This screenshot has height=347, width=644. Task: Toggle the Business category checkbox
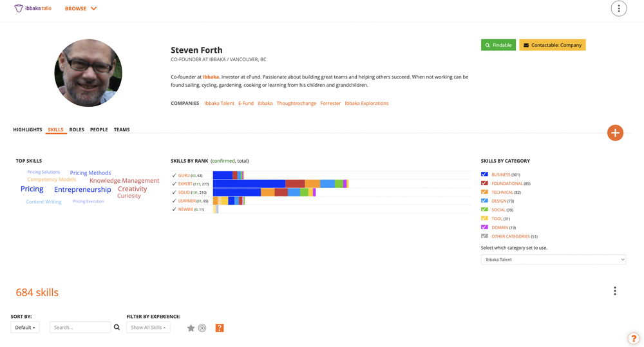[x=484, y=174]
